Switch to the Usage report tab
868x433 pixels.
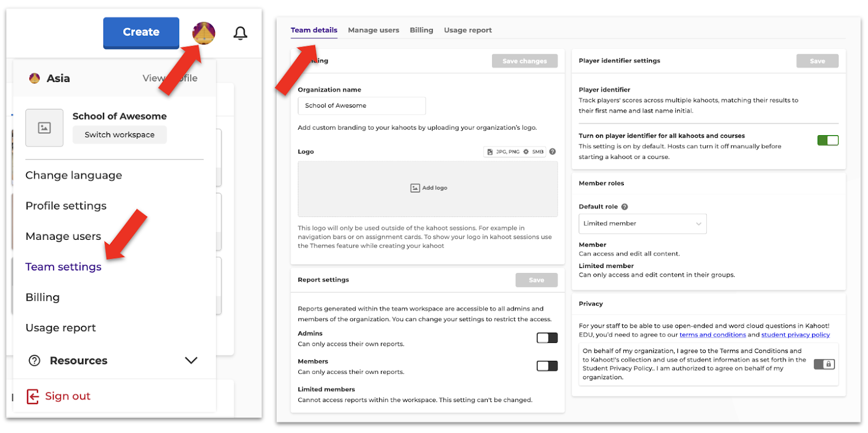[x=468, y=30]
